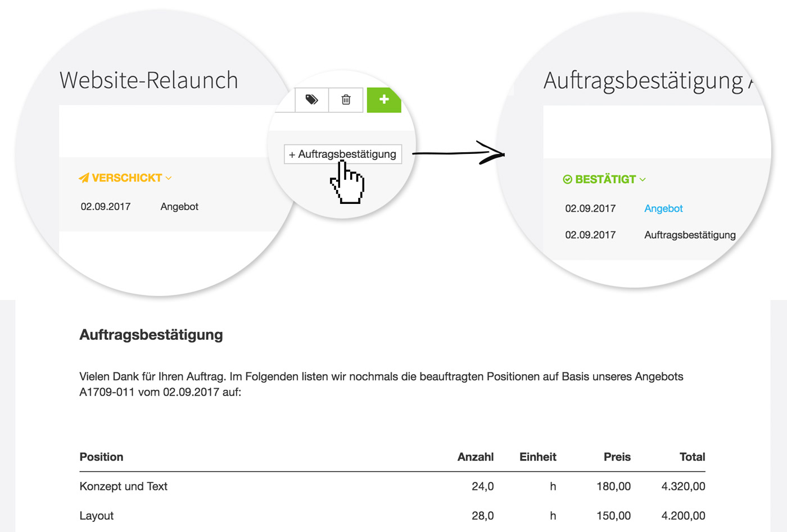Click the 02.09.2017 date under VERSCHICKT
Viewport: 787px width, 532px height.
[106, 207]
